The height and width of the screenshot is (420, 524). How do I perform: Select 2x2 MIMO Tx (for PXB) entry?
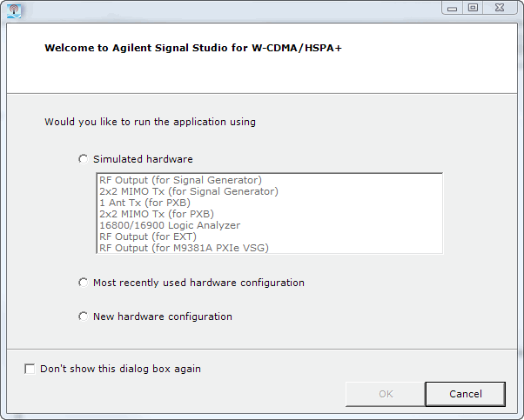[x=157, y=214]
